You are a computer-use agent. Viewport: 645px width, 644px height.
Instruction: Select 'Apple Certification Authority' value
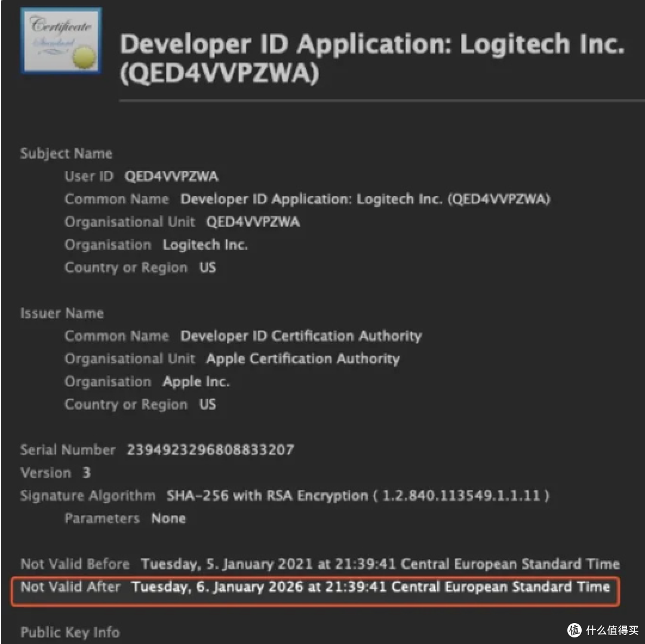[x=303, y=359]
